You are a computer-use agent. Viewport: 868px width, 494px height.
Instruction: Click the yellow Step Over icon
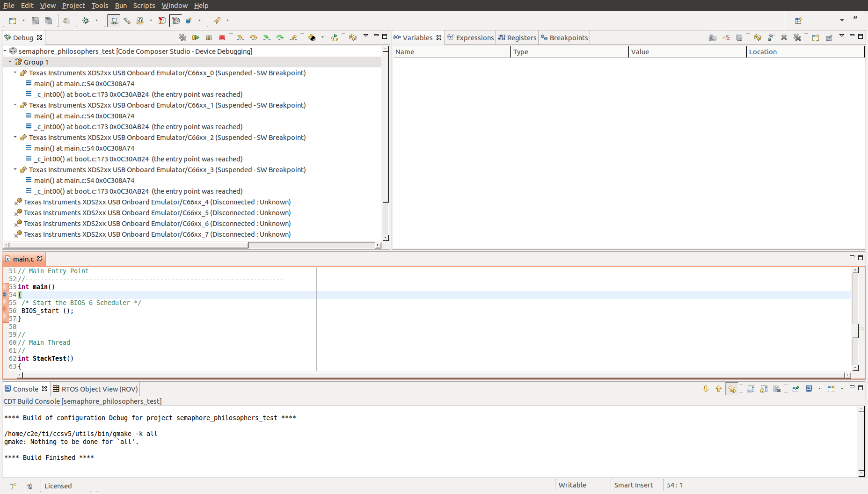[253, 37]
